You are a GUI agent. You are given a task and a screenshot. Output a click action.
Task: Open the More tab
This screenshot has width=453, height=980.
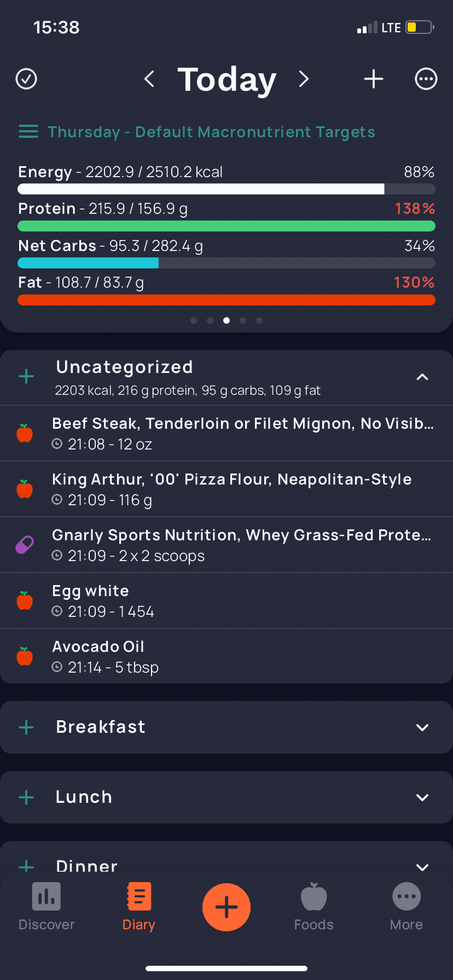pyautogui.click(x=406, y=907)
